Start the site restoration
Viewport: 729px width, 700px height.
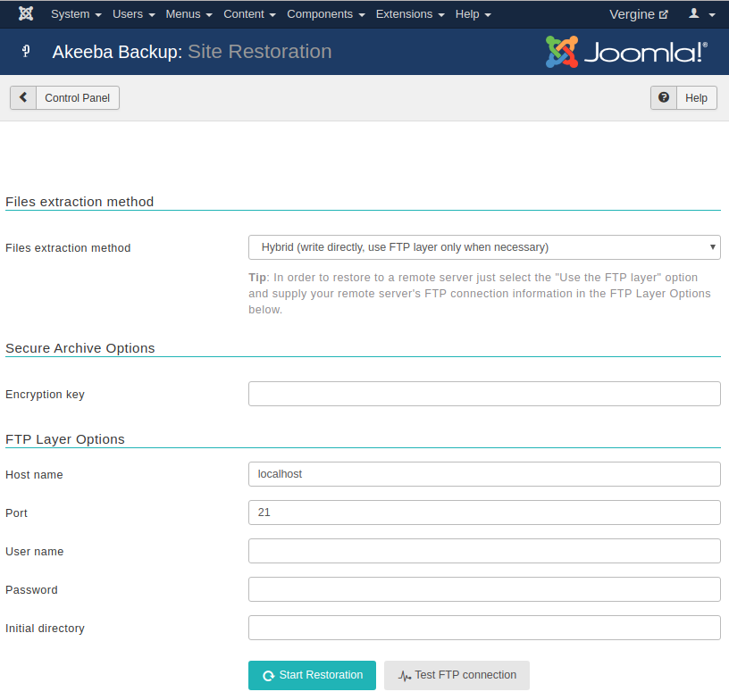pyautogui.click(x=312, y=675)
